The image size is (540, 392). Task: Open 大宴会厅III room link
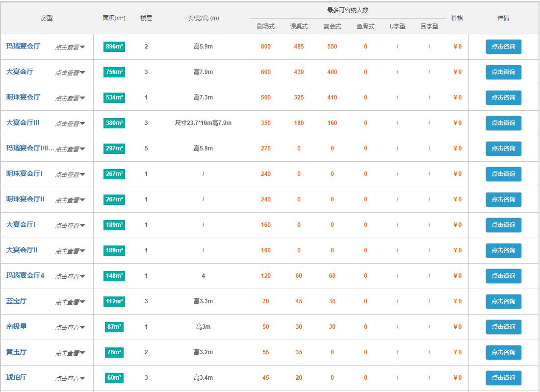pos(23,122)
